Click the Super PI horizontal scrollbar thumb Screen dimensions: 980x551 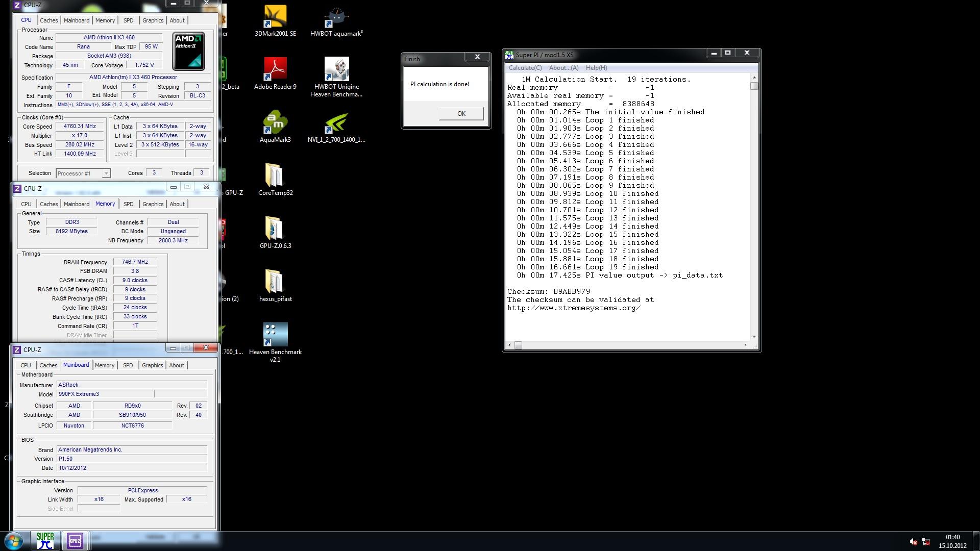tap(518, 345)
